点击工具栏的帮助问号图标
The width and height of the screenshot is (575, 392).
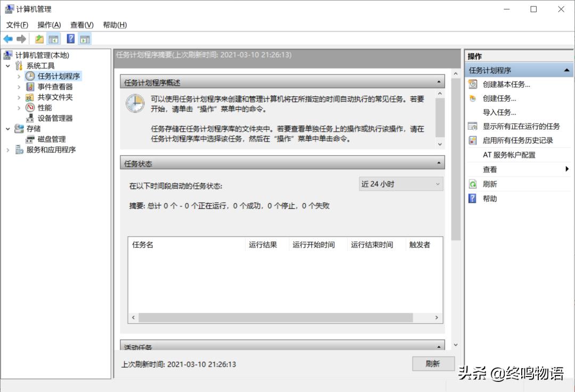(x=71, y=38)
